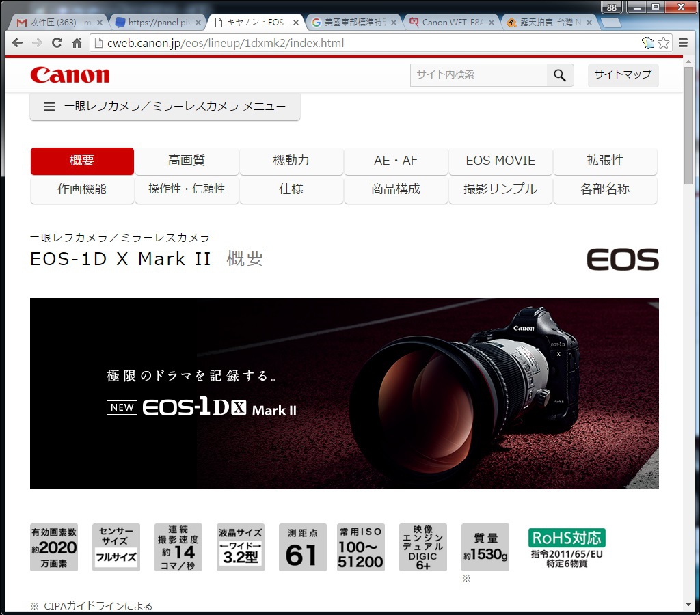
Task: Click the EOS-1D X Mark II hero banner
Action: point(345,393)
